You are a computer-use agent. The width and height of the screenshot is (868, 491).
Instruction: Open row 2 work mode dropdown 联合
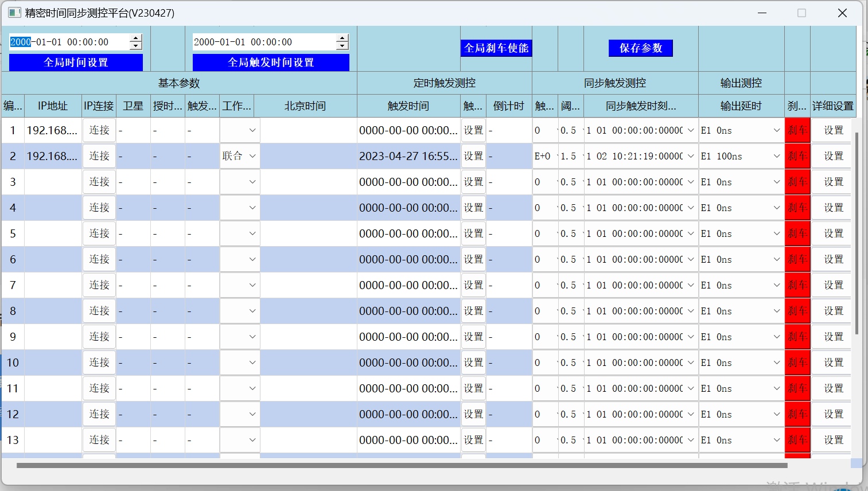pos(240,156)
